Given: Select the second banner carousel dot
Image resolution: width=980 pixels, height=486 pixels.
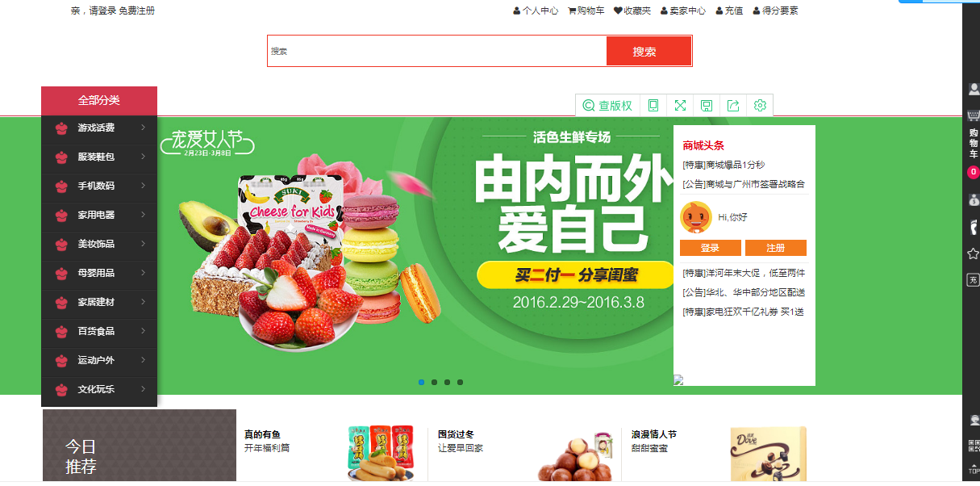Looking at the screenshot, I should pyautogui.click(x=435, y=382).
